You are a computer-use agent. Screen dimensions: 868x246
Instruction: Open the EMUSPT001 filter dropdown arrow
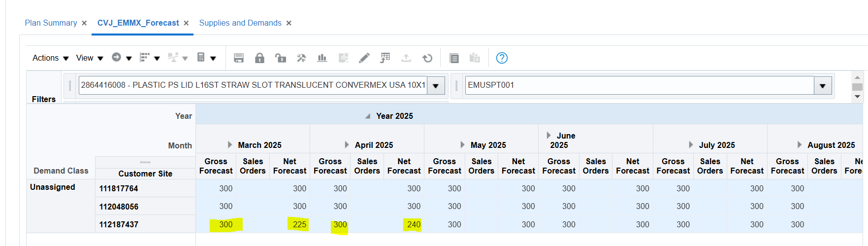[823, 86]
